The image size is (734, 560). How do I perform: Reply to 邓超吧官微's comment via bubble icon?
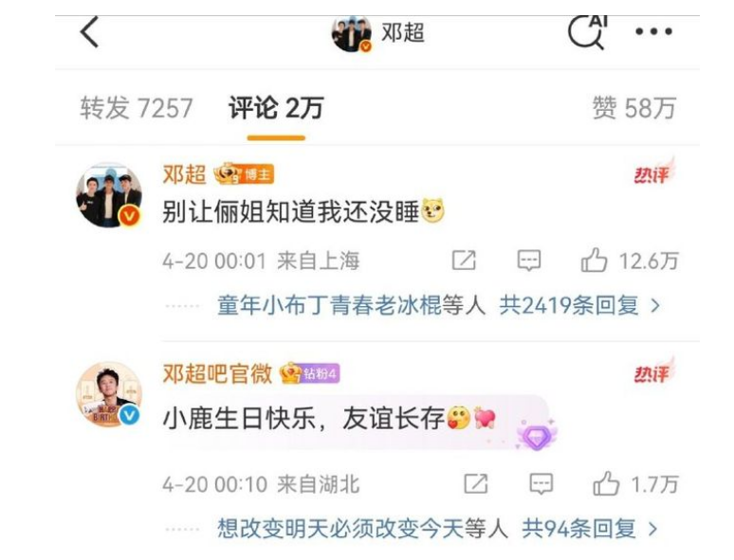tap(541, 484)
